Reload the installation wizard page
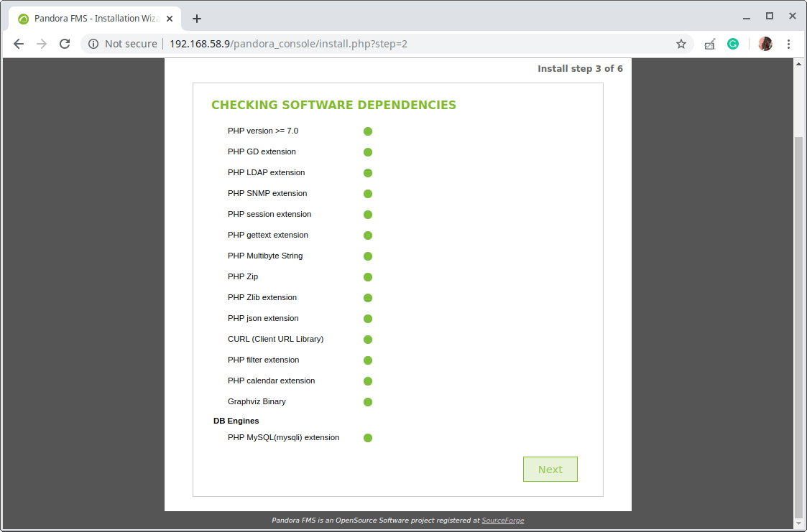The height and width of the screenshot is (532, 807). [65, 44]
